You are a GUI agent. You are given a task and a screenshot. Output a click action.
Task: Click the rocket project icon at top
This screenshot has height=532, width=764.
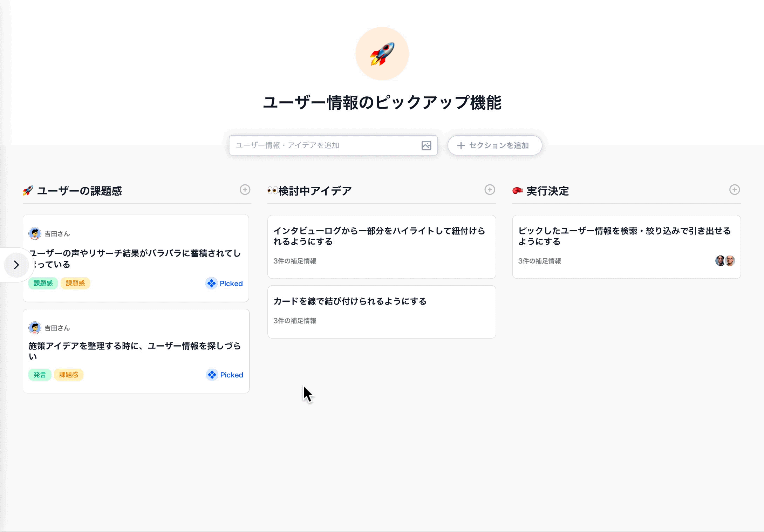tap(382, 54)
